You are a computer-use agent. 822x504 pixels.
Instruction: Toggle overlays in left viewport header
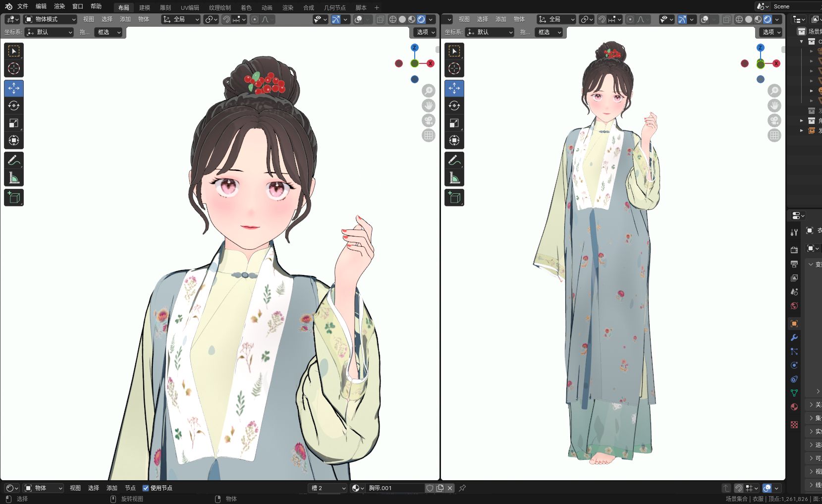[x=358, y=19]
